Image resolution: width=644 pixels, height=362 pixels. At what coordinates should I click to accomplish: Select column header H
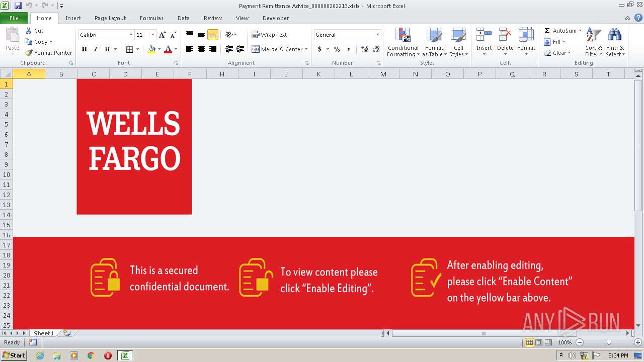[222, 74]
